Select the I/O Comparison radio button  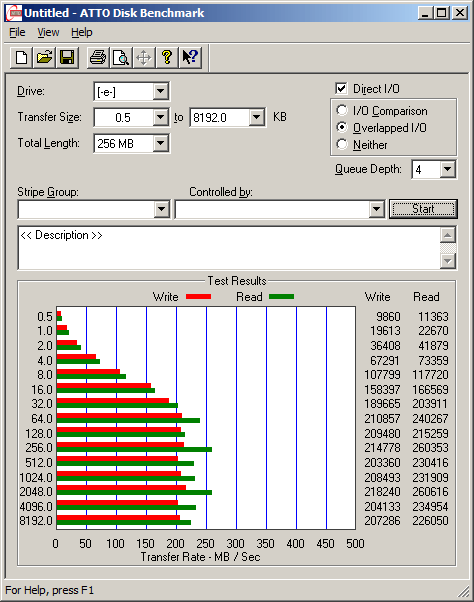coord(342,110)
